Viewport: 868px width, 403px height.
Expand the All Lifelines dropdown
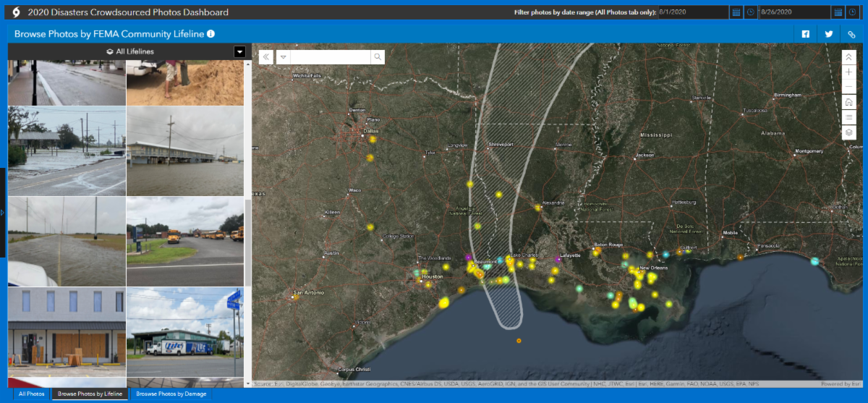[239, 51]
